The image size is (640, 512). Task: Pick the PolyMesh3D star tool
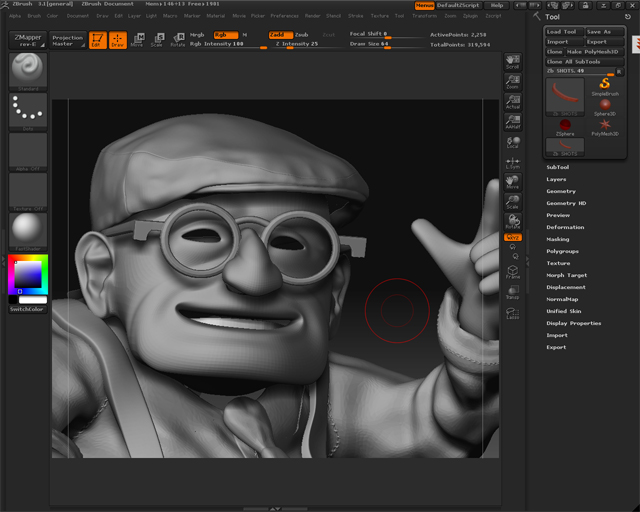point(605,125)
